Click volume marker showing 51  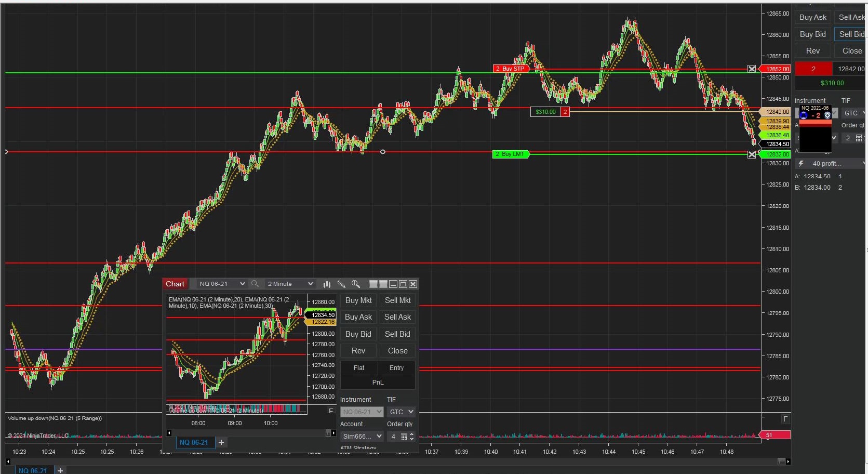pyautogui.click(x=775, y=435)
